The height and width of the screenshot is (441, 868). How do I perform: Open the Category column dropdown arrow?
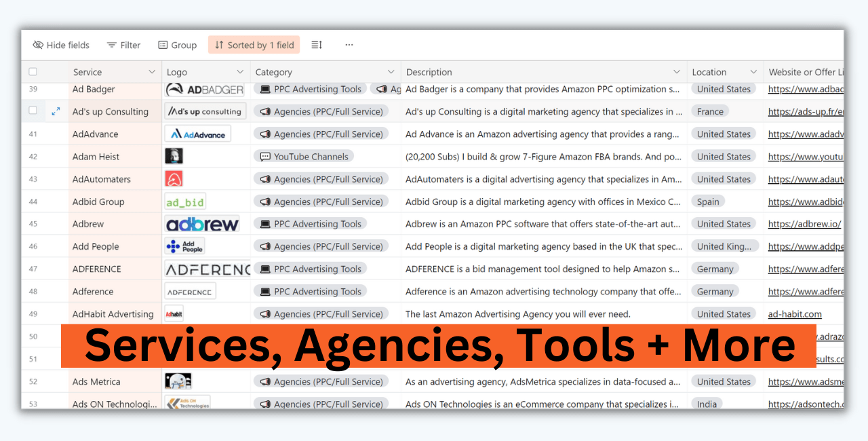click(x=391, y=72)
